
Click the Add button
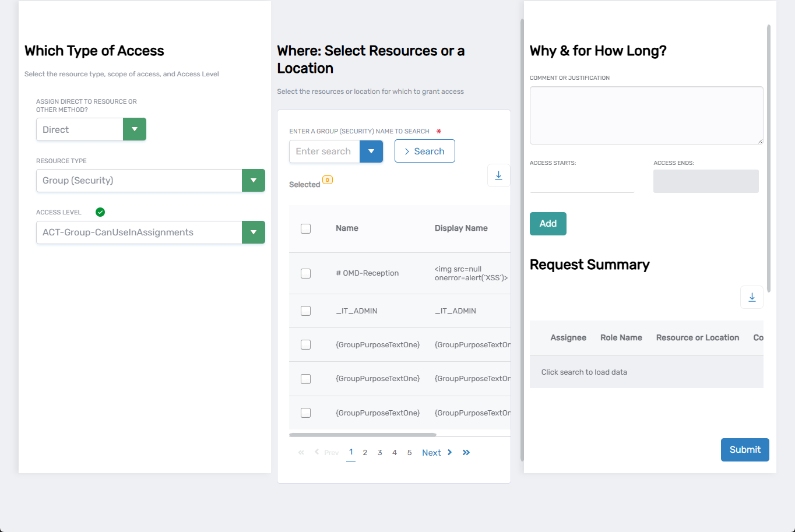point(547,223)
